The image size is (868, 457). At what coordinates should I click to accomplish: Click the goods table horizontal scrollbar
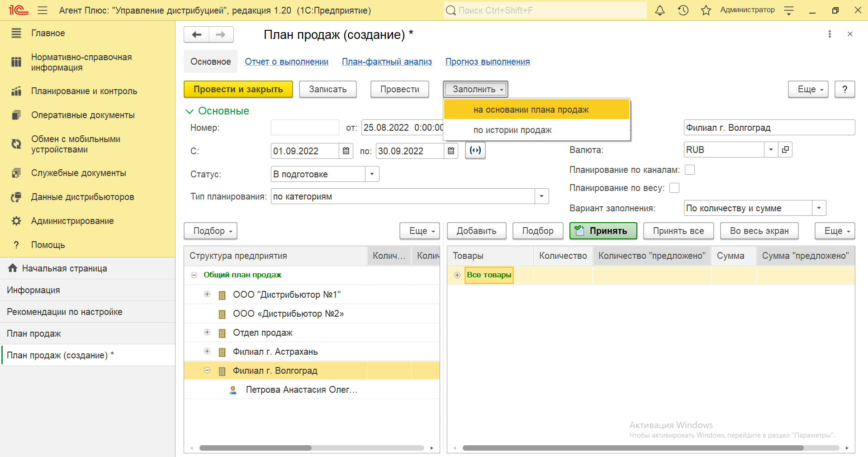coord(632,448)
